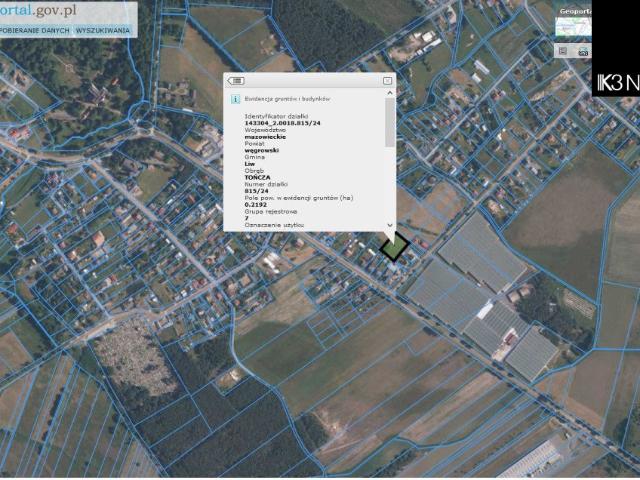Click the Geoportal title above the minimap
The width and height of the screenshot is (640, 480).
pyautogui.click(x=576, y=11)
